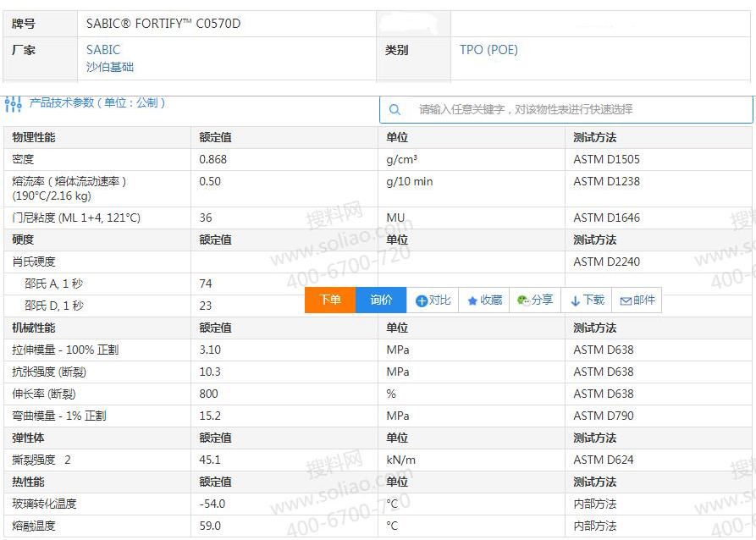Open the 沙伯基础 link
This screenshot has height=540, width=756.
pyautogui.click(x=110, y=67)
